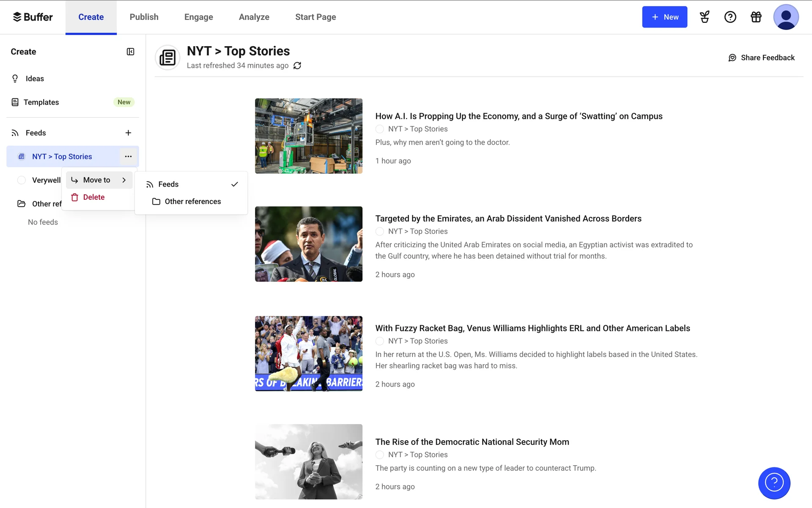Open the user profile avatar
The image size is (812, 508).
pos(785,17)
